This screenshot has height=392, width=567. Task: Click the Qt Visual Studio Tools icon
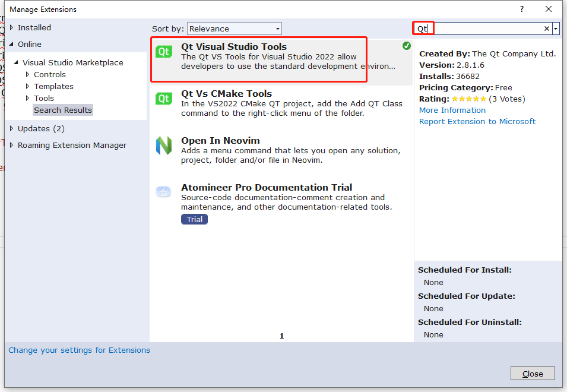point(164,52)
